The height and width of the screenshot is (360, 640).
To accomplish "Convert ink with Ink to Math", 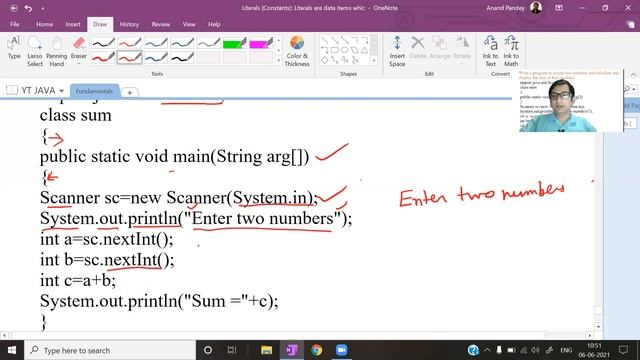I will [511, 51].
